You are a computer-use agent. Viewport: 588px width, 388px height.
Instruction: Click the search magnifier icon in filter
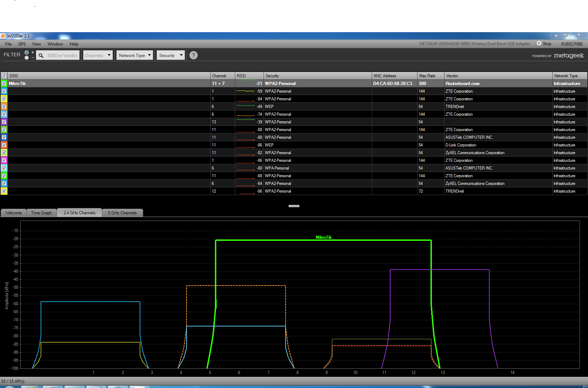[x=41, y=56]
